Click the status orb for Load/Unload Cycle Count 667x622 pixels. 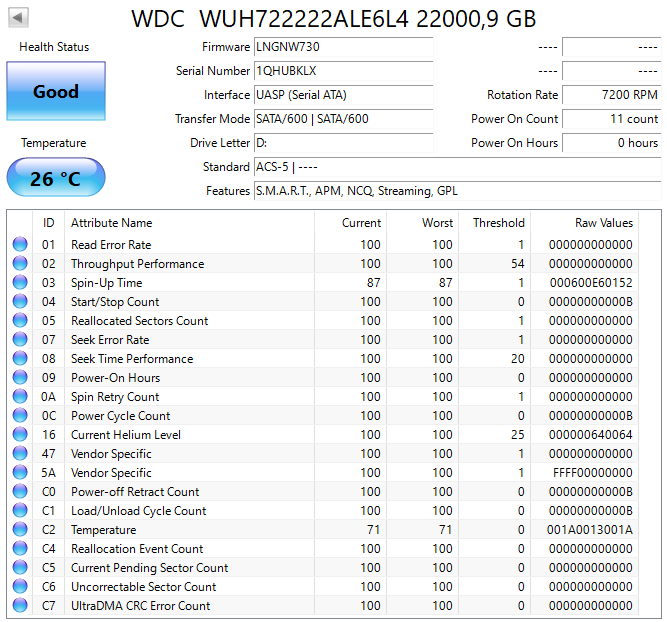point(20,510)
